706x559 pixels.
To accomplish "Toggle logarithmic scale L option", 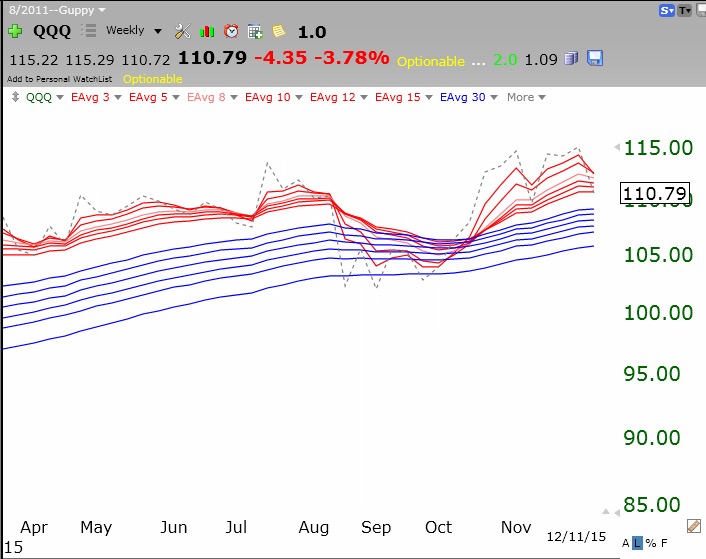I will pos(638,543).
